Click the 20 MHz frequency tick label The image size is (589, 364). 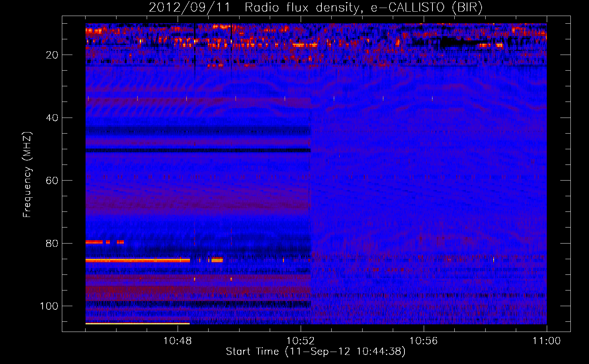(52, 55)
